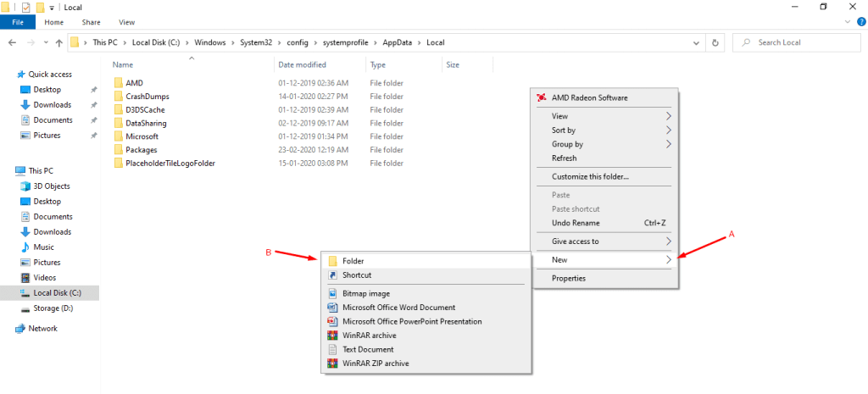Expand the Sort by submenu arrow
The width and height of the screenshot is (868, 394).
coord(669,130)
